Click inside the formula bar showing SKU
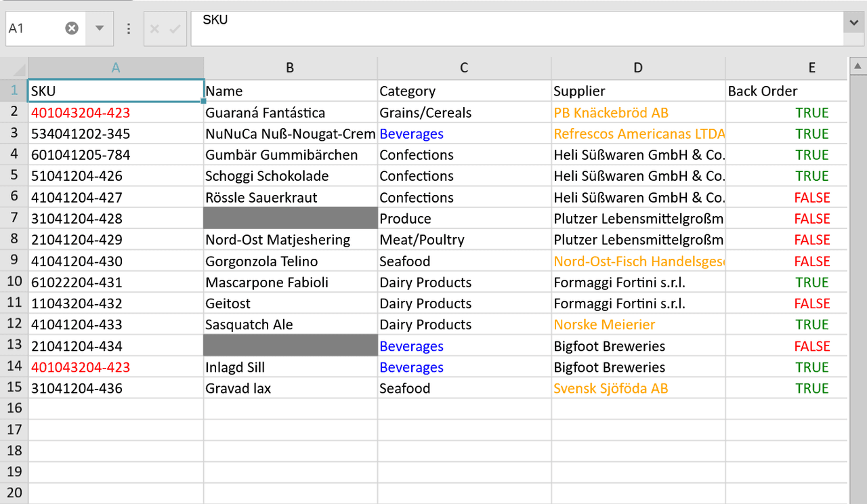The image size is (867, 504). [x=518, y=28]
